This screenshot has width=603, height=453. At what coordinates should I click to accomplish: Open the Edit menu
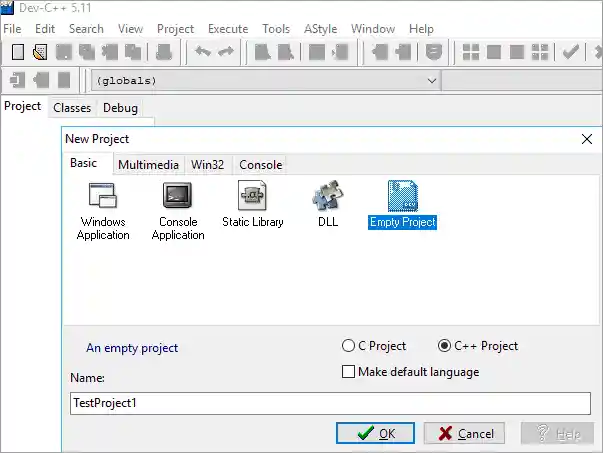pyautogui.click(x=45, y=29)
